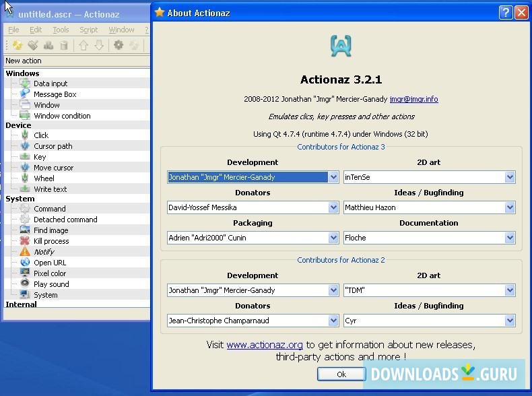Click the second toolbar icon with checkmarks
Viewport: 532px width, 396px height.
33,45
